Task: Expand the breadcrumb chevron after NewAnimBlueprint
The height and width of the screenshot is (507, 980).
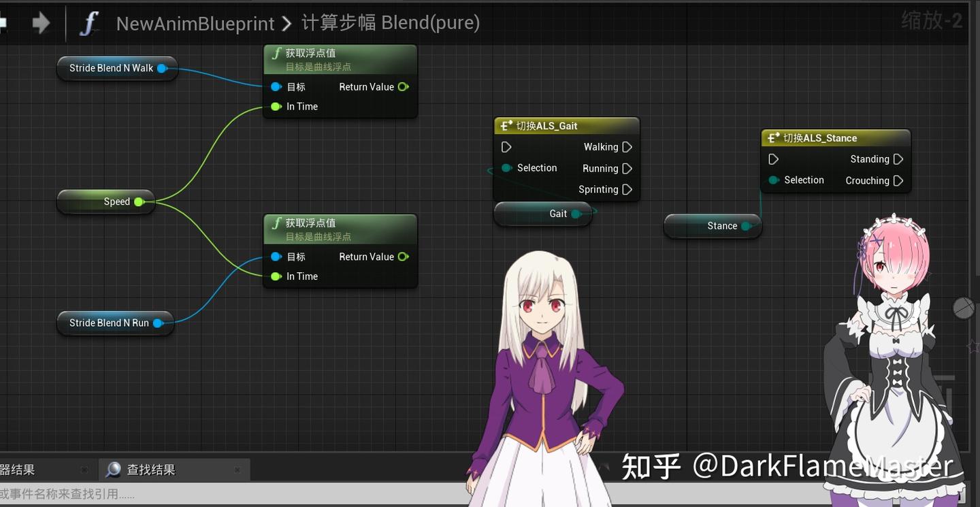Action: 287,24
